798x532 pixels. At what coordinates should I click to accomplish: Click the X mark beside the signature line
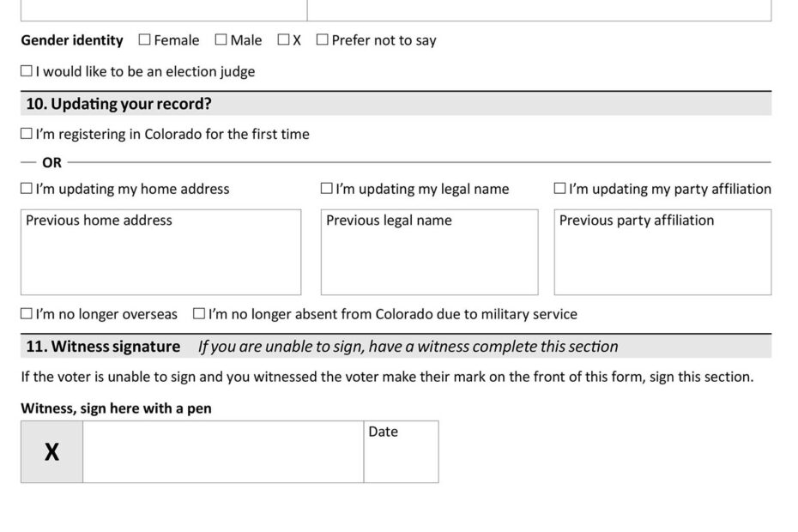51,450
